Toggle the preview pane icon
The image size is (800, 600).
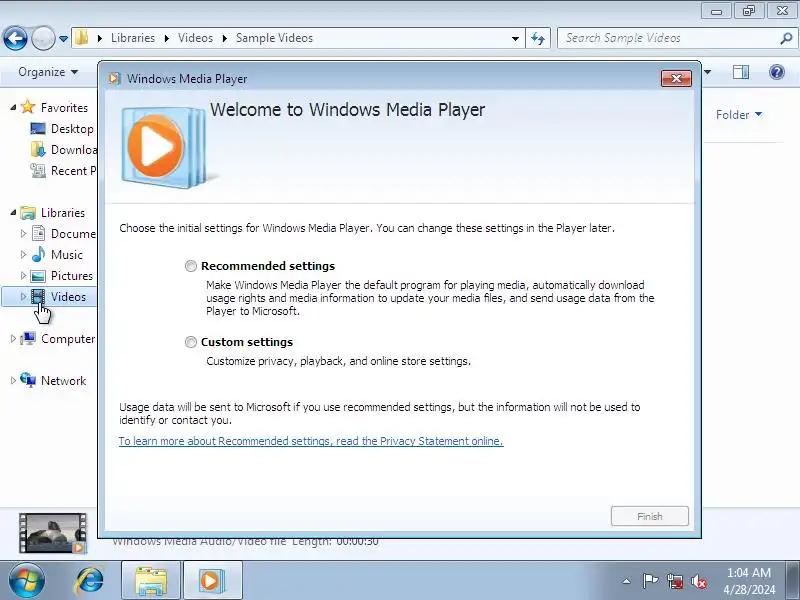(741, 72)
